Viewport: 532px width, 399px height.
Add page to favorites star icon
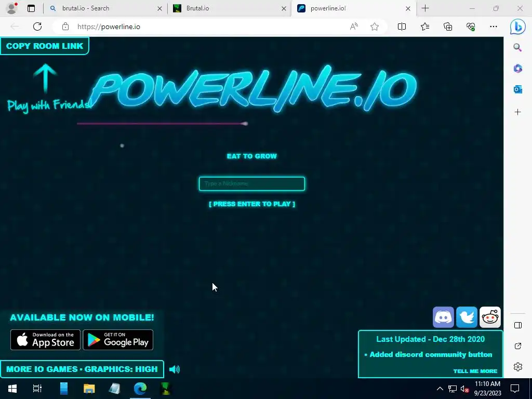click(375, 26)
